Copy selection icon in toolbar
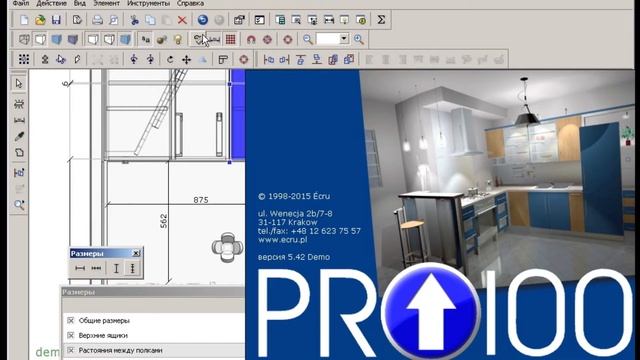This screenshot has width=640, height=360. point(150,20)
